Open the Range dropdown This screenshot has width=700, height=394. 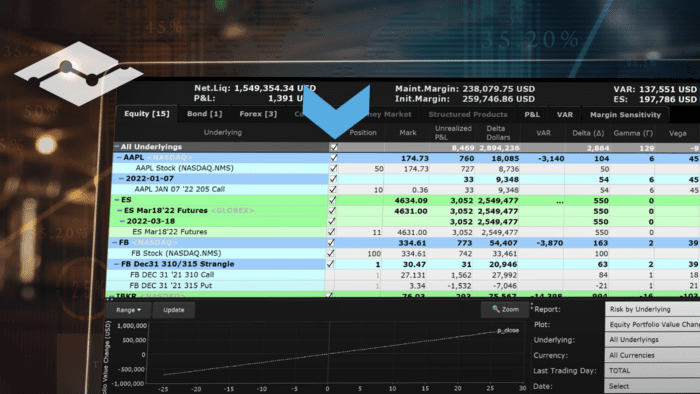tap(128, 310)
